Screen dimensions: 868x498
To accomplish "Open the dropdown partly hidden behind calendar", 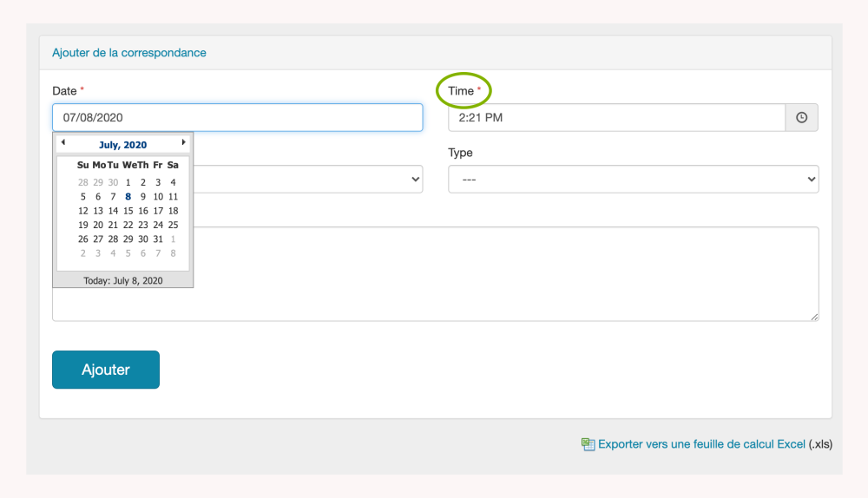I will [x=307, y=180].
